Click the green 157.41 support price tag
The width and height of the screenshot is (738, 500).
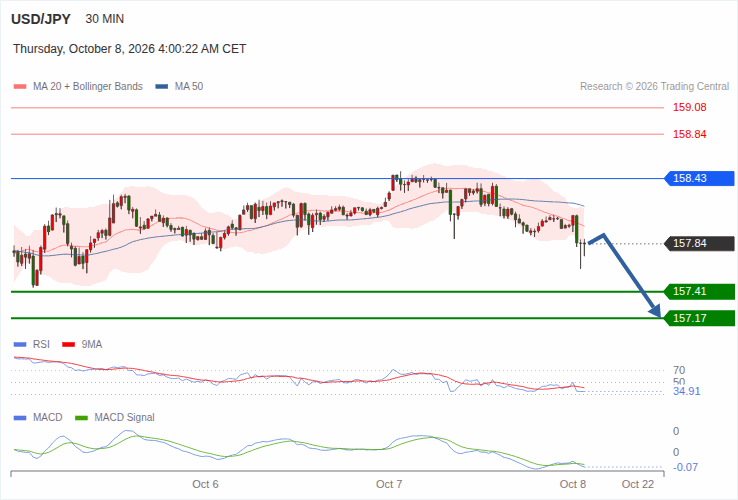[x=699, y=291]
